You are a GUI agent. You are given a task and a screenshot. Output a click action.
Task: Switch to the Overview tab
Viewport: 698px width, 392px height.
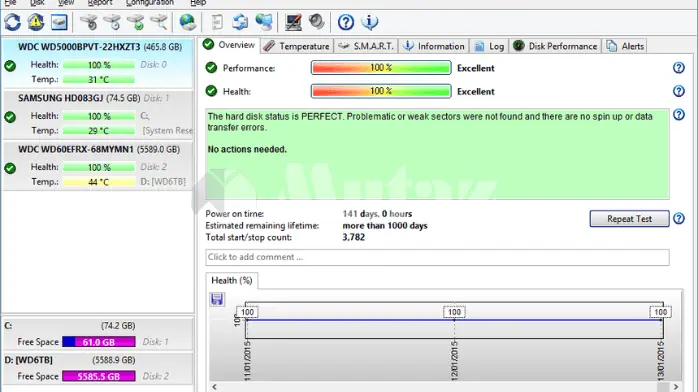coord(229,45)
